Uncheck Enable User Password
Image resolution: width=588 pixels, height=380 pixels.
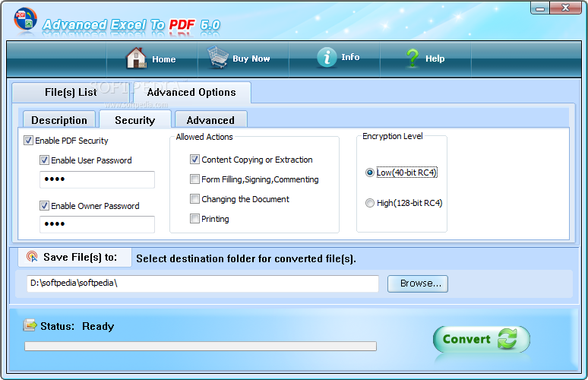pyautogui.click(x=44, y=160)
